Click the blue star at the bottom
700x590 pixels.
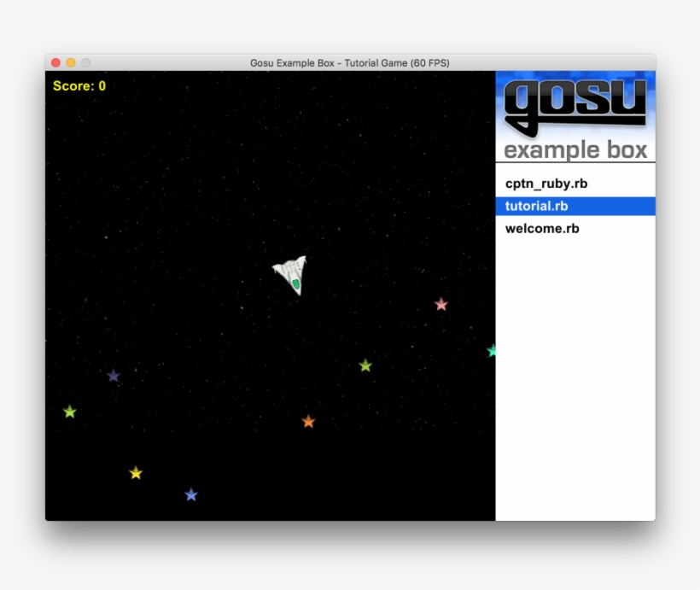click(190, 494)
